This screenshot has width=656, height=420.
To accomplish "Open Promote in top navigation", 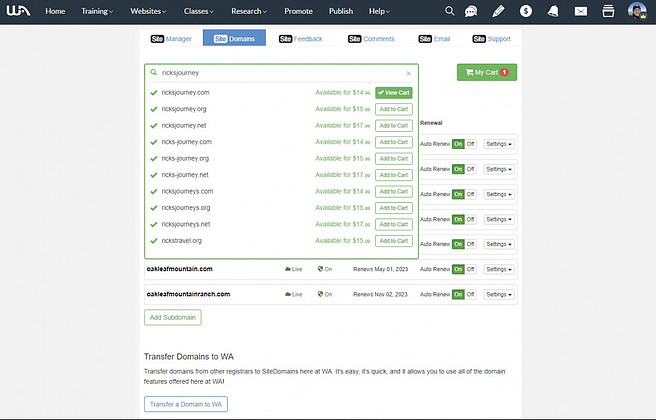I will pyautogui.click(x=298, y=11).
